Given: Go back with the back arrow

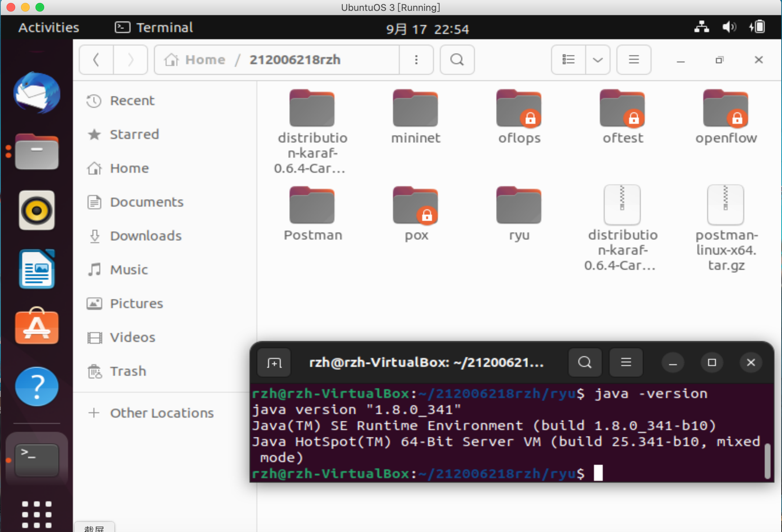Looking at the screenshot, I should click(96, 60).
